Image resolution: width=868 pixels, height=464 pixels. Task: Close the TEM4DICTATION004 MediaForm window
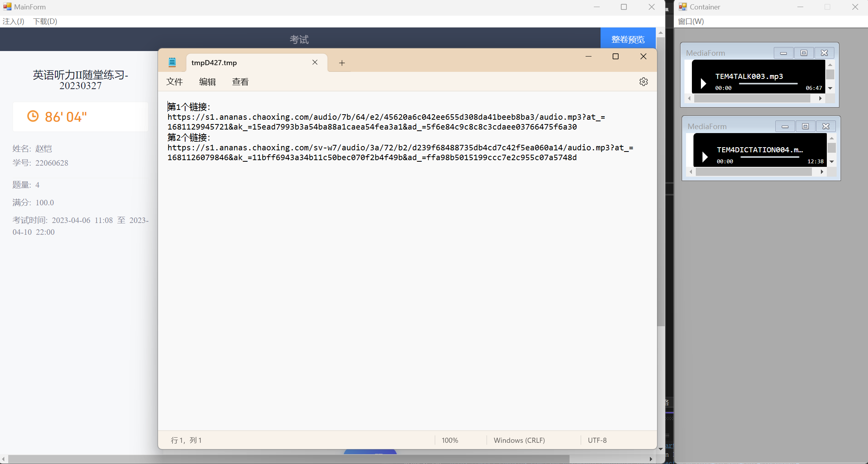826,126
